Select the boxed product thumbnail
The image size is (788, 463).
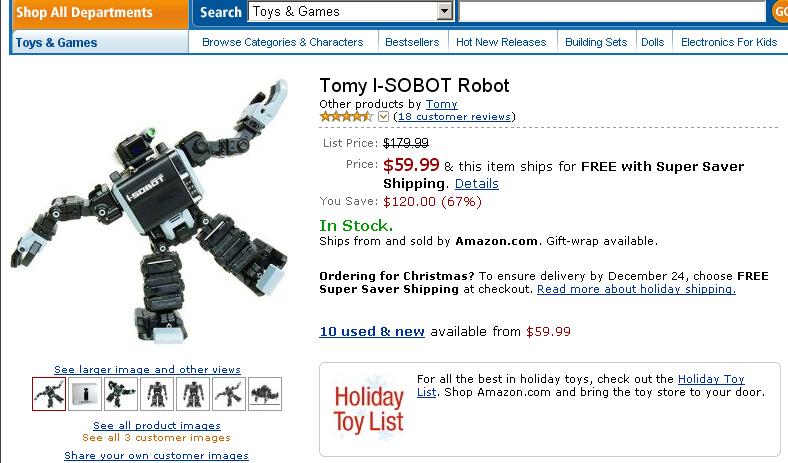[x=85, y=393]
